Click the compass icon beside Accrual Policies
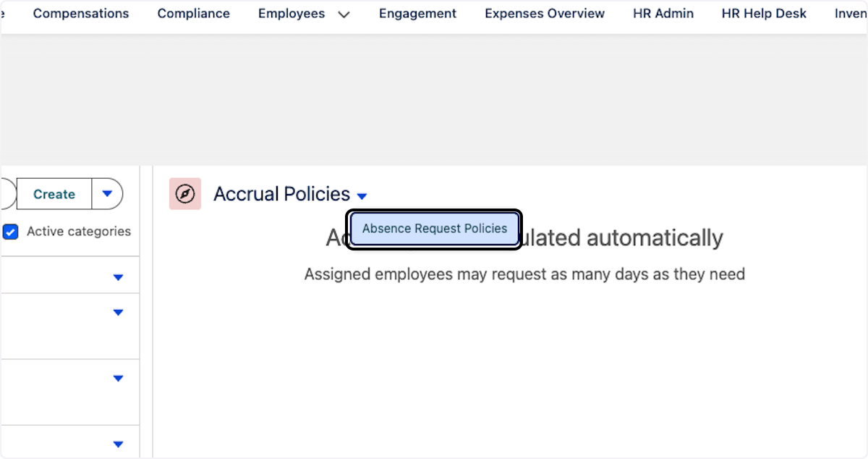Screen dimensions: 868x459 (x=185, y=194)
